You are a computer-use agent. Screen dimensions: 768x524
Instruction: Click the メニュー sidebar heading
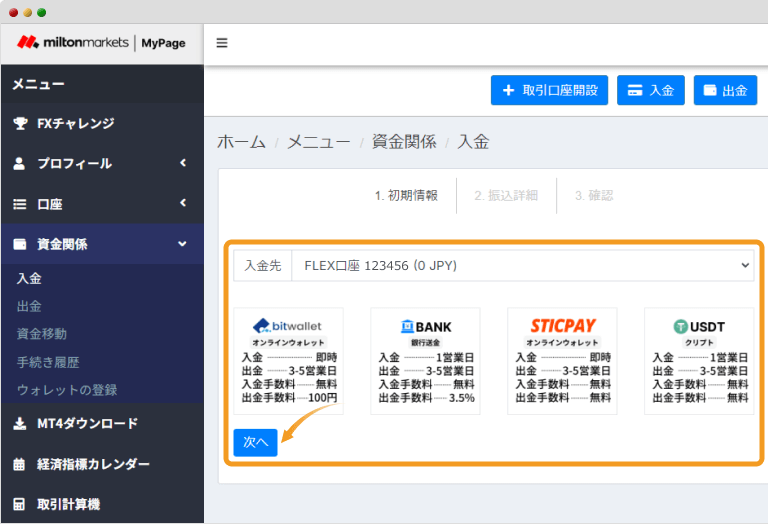[x=38, y=84]
